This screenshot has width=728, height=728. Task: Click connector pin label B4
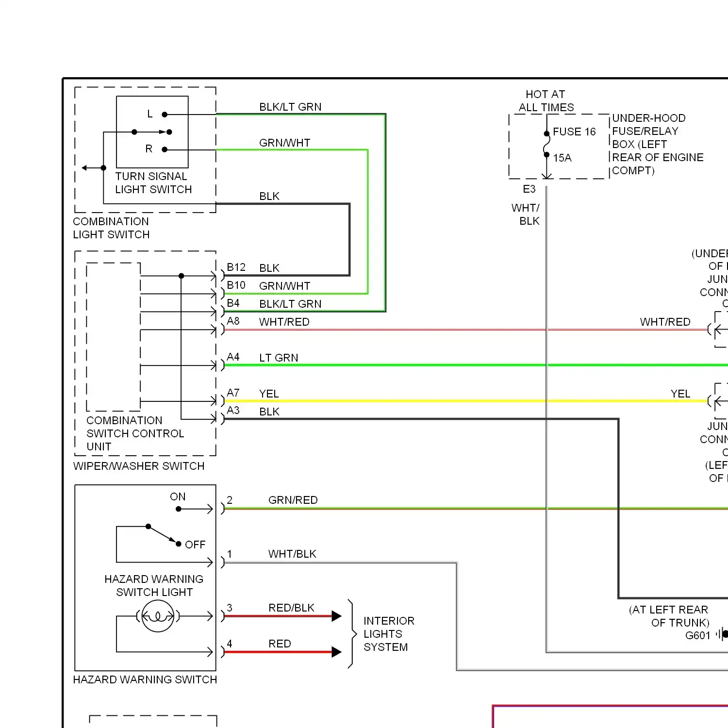click(x=233, y=303)
